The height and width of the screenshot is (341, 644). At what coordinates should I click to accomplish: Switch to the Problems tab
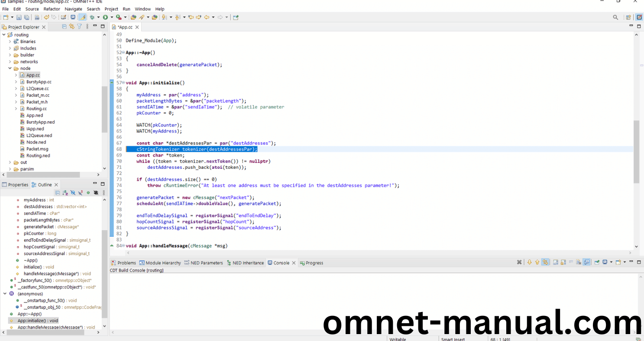(x=127, y=263)
